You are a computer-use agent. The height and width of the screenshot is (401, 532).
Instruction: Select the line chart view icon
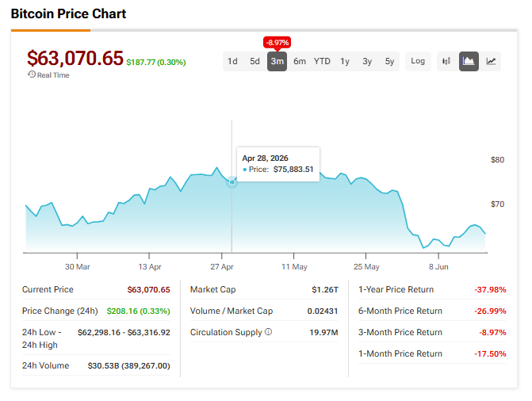click(491, 61)
